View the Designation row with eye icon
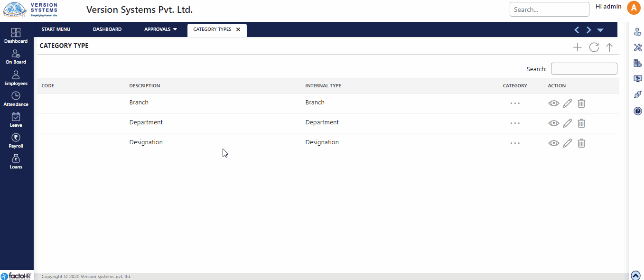This screenshot has width=644, height=280. (x=553, y=143)
